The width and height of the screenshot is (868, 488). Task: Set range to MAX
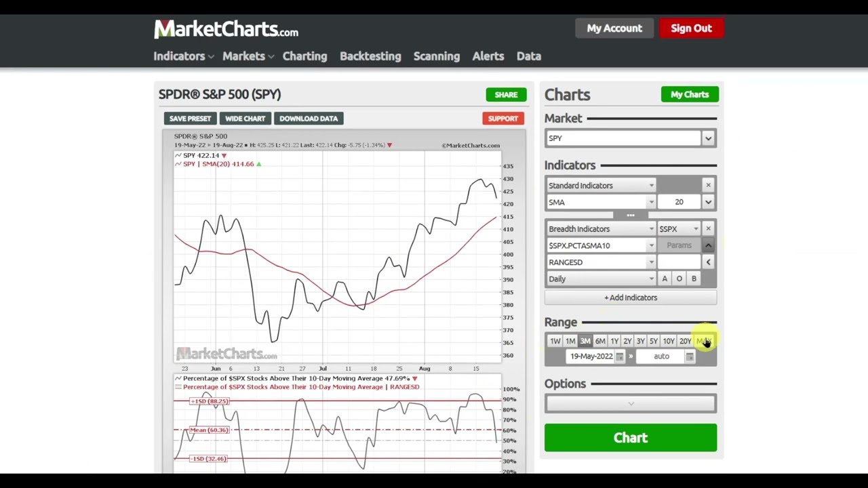pyautogui.click(x=703, y=341)
